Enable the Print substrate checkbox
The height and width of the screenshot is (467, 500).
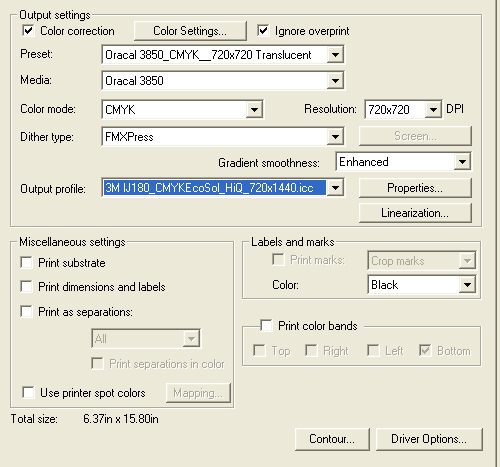(26, 263)
